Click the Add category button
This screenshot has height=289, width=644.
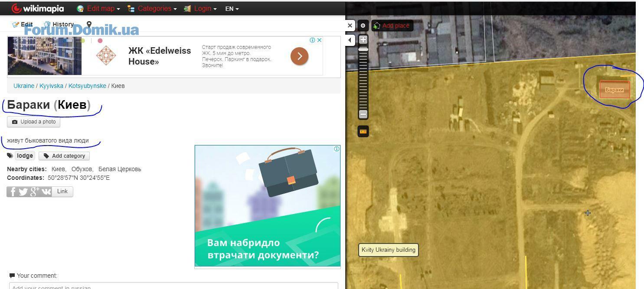click(x=64, y=156)
